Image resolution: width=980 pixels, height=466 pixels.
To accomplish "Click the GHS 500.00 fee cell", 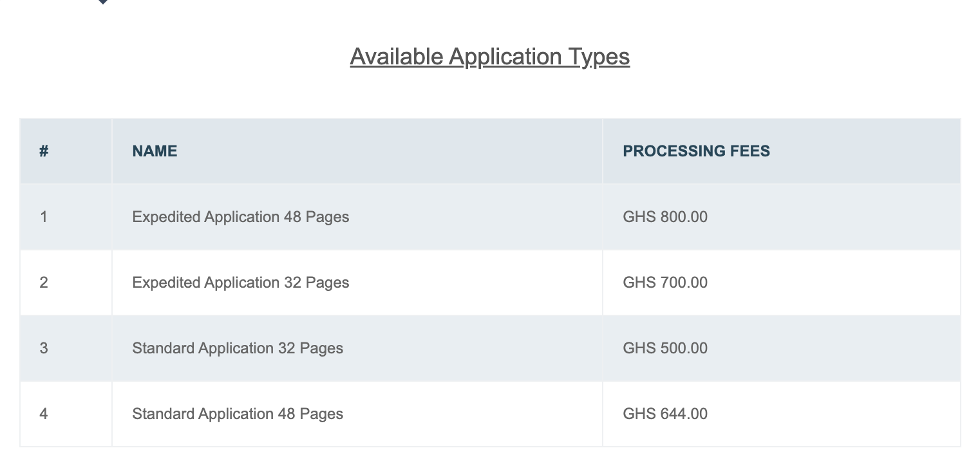I will (x=664, y=348).
